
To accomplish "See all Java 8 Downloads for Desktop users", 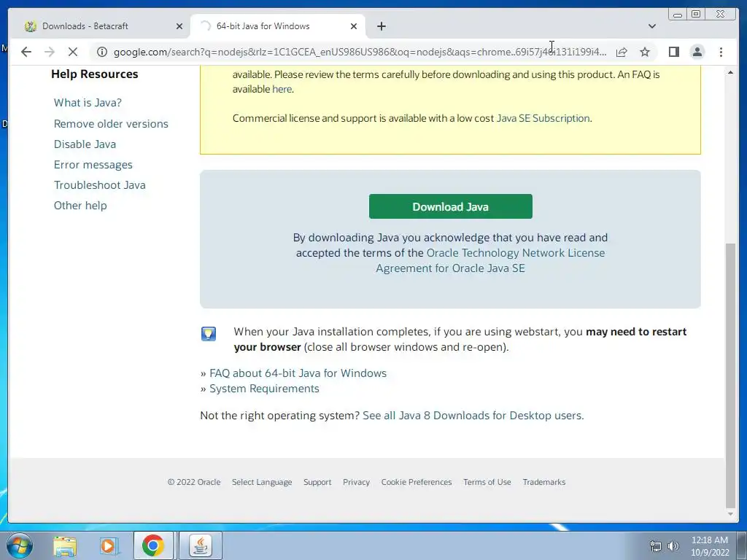I will point(473,415).
